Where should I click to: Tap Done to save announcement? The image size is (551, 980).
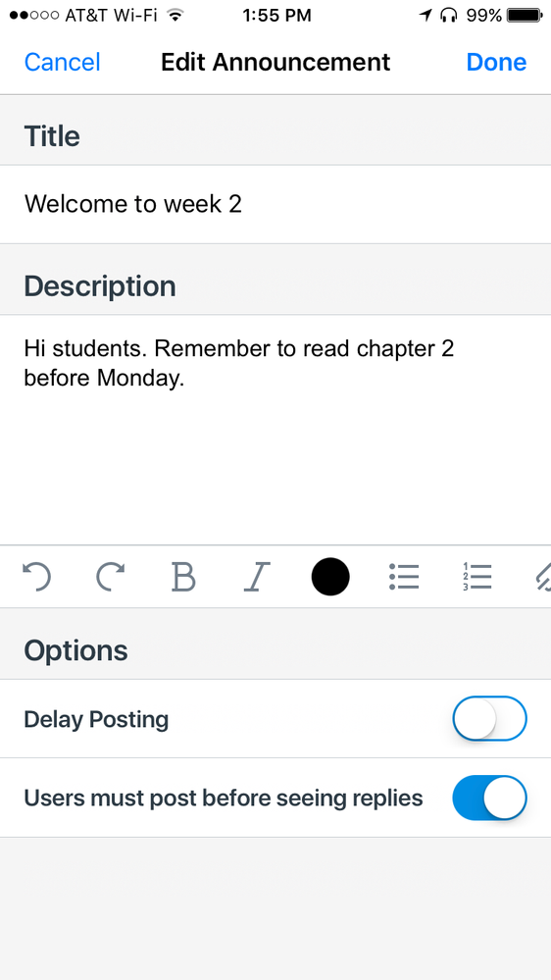point(497,63)
